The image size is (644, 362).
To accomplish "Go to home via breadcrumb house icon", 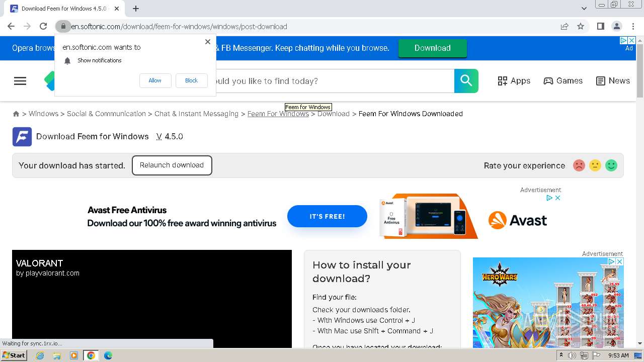I will click(x=16, y=114).
